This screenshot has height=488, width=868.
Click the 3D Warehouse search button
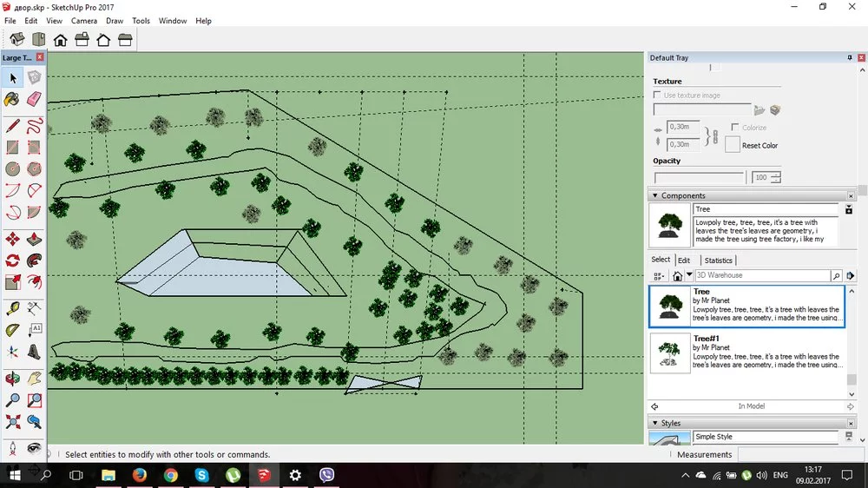click(x=837, y=276)
